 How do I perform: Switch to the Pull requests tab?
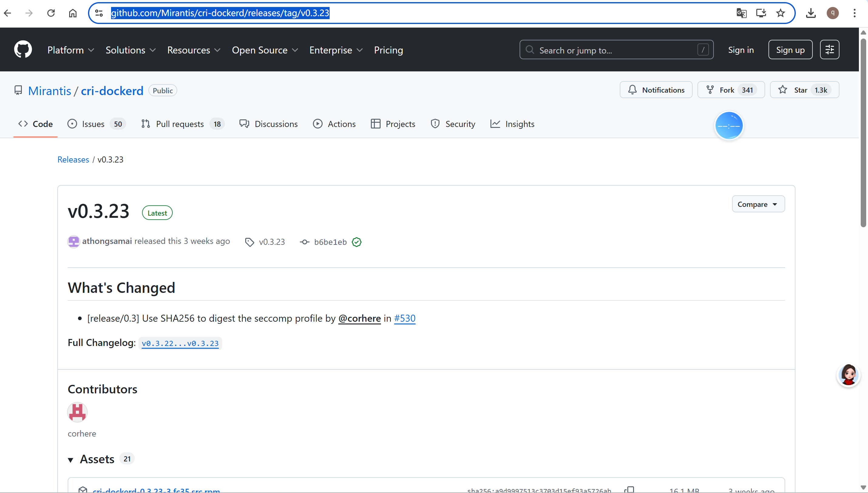[x=183, y=124]
